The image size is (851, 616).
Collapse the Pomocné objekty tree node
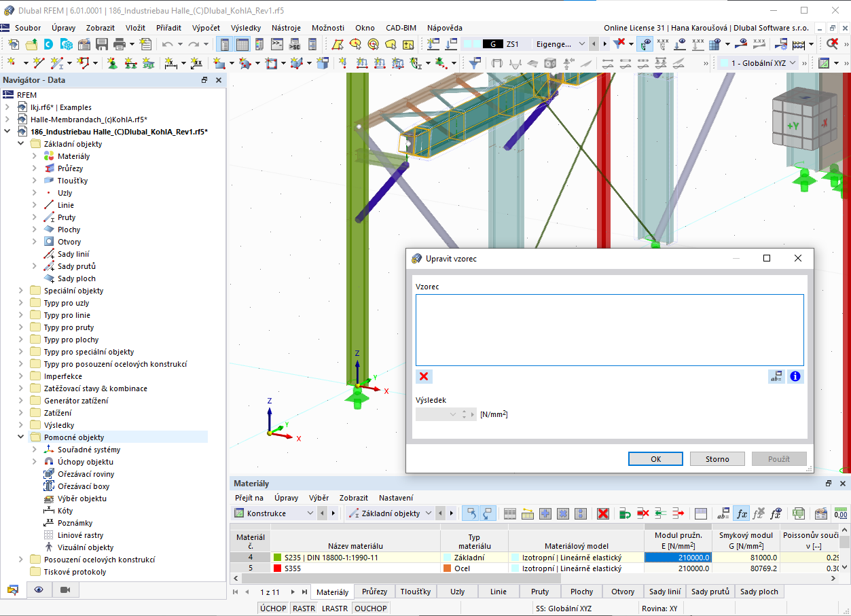coord(20,437)
